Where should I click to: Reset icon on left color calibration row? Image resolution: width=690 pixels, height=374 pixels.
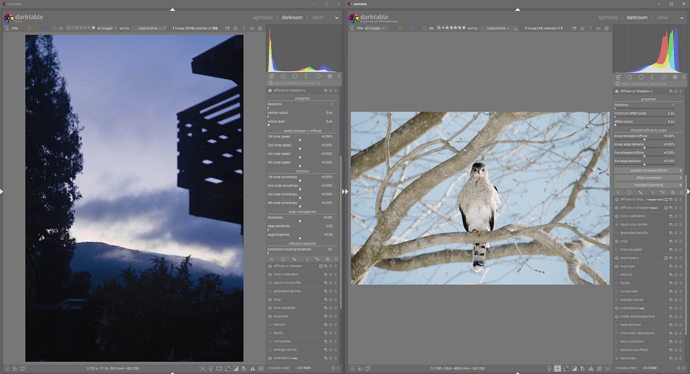330,275
